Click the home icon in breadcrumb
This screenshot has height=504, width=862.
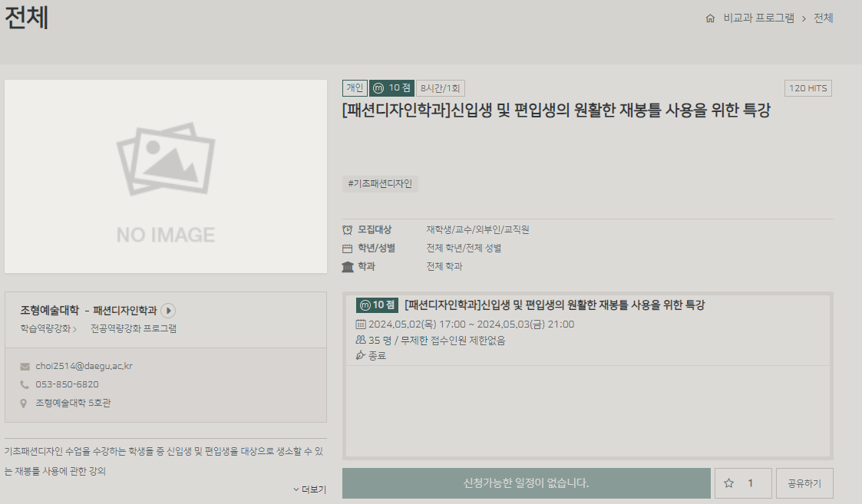click(x=710, y=18)
